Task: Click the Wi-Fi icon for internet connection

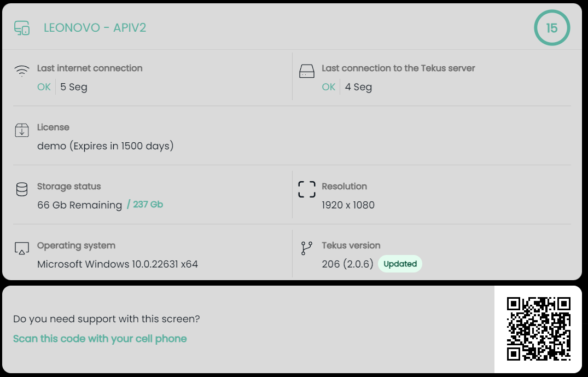Action: click(22, 71)
